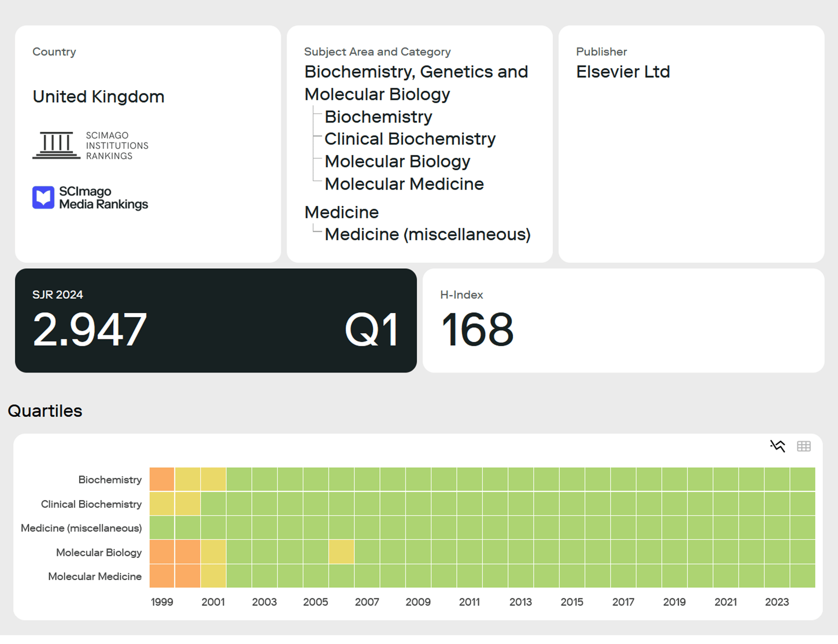
Task: Click the orange Molecular Medicine 2000 cell
Action: pyautogui.click(x=188, y=576)
